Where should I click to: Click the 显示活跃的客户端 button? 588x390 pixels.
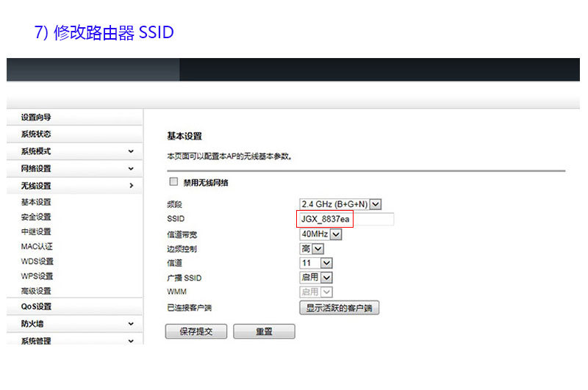(339, 308)
